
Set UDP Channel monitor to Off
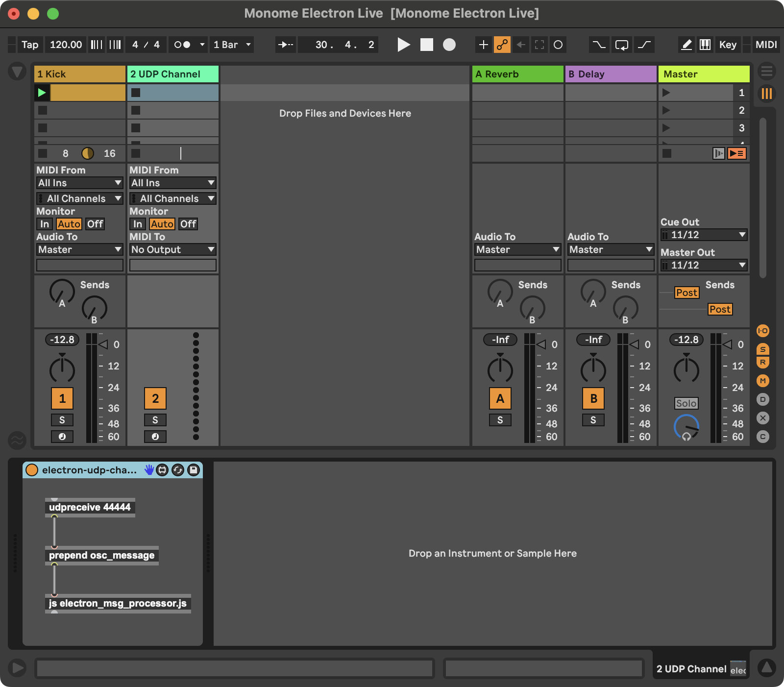coord(188,224)
